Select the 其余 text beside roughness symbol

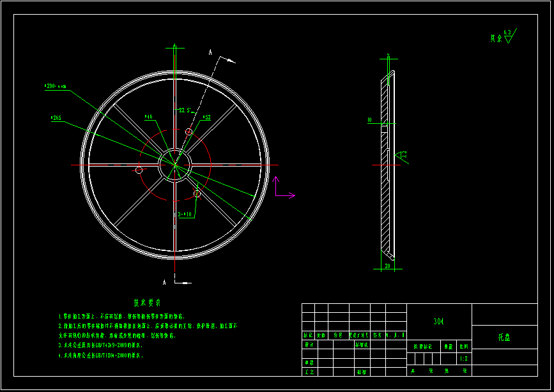coord(496,38)
